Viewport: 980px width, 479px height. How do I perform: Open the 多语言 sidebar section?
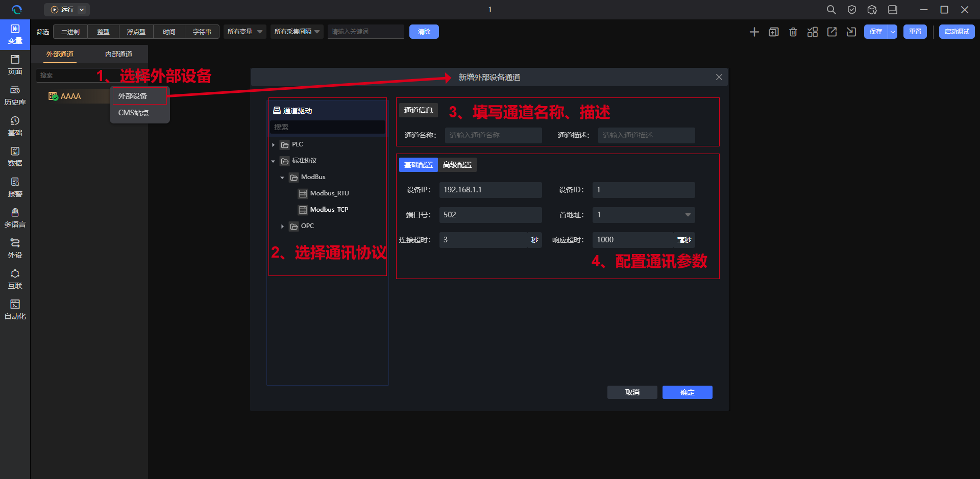click(x=15, y=218)
